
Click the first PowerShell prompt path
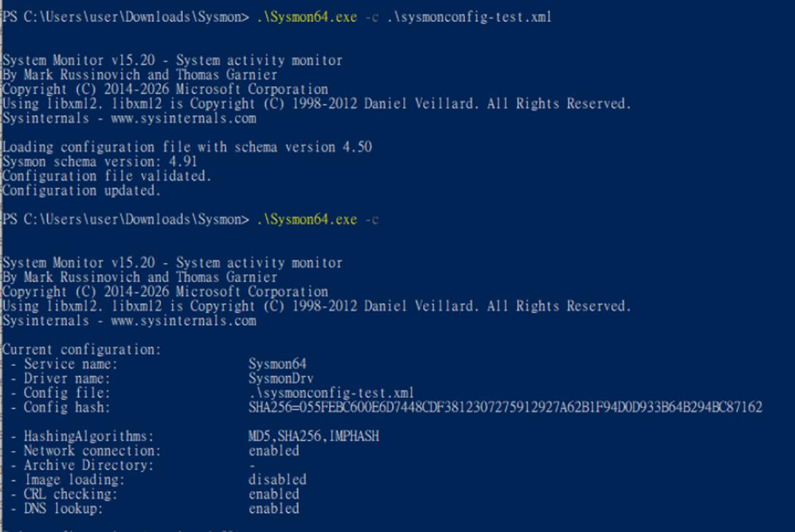point(125,17)
